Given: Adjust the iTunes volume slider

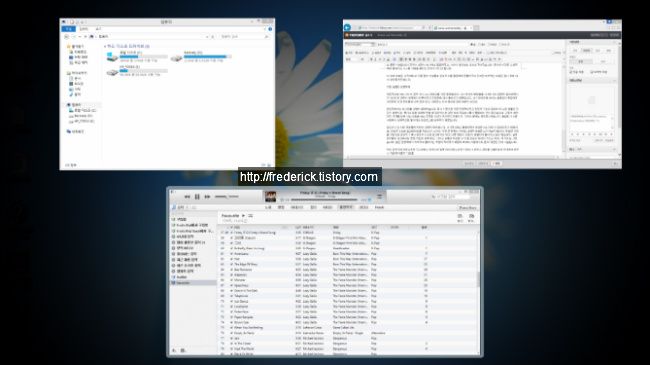Looking at the screenshot, I should click(226, 197).
